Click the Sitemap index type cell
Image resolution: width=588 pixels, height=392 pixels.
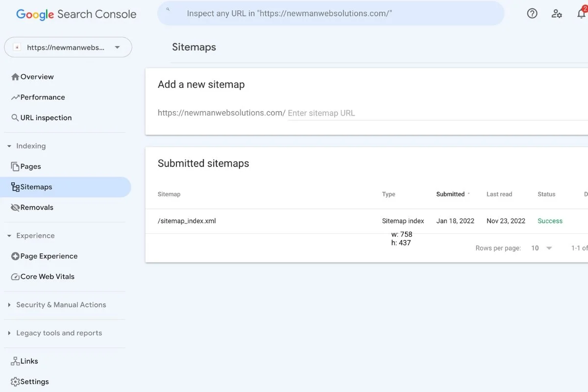click(x=403, y=221)
